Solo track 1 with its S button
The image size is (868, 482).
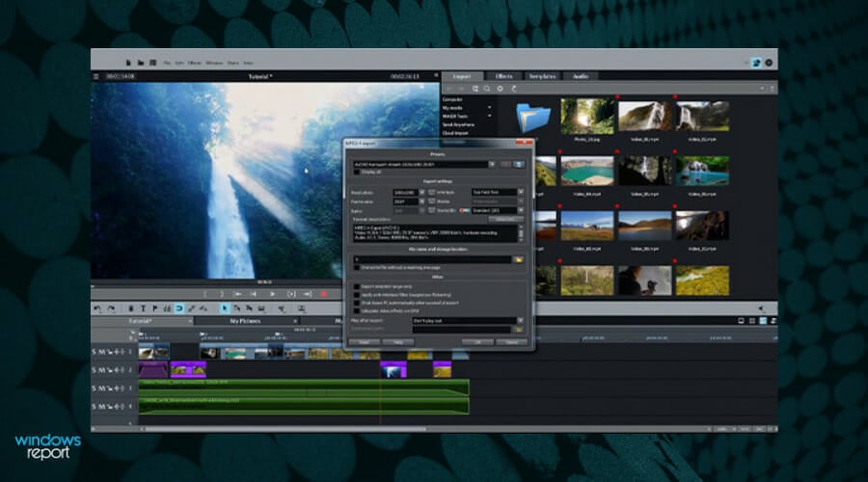click(95, 352)
